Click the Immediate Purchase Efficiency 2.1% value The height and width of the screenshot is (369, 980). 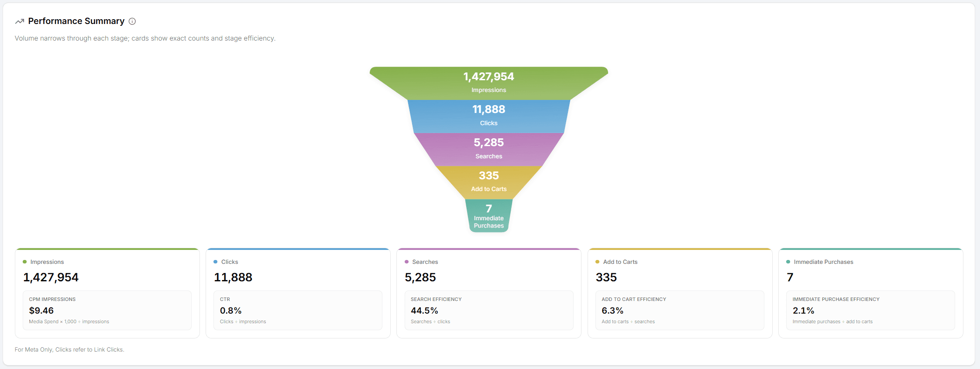[x=804, y=311]
